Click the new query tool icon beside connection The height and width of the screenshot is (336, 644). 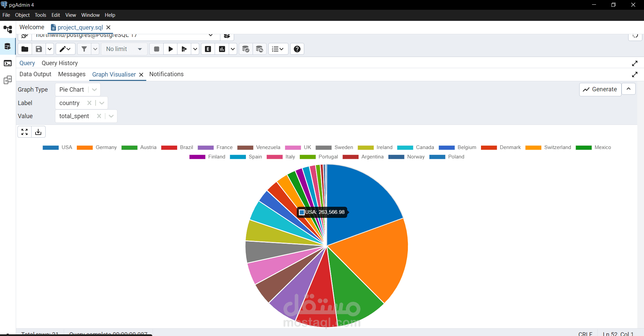tap(227, 36)
